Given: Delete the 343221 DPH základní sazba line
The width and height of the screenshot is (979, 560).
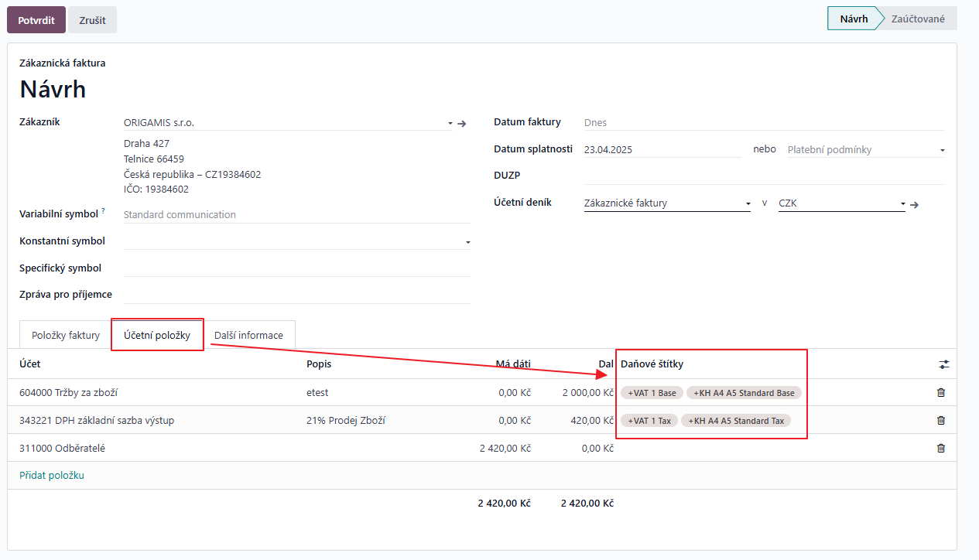Looking at the screenshot, I should coord(941,420).
